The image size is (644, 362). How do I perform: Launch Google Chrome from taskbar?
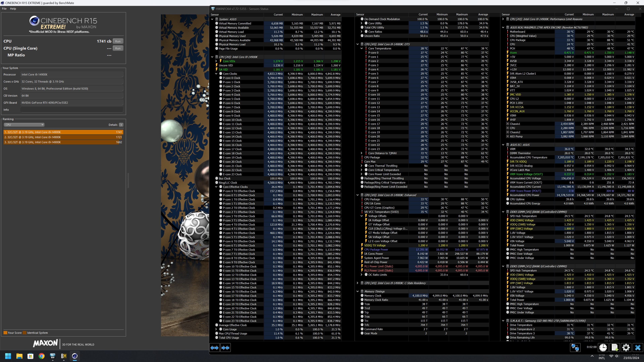pos(41,356)
